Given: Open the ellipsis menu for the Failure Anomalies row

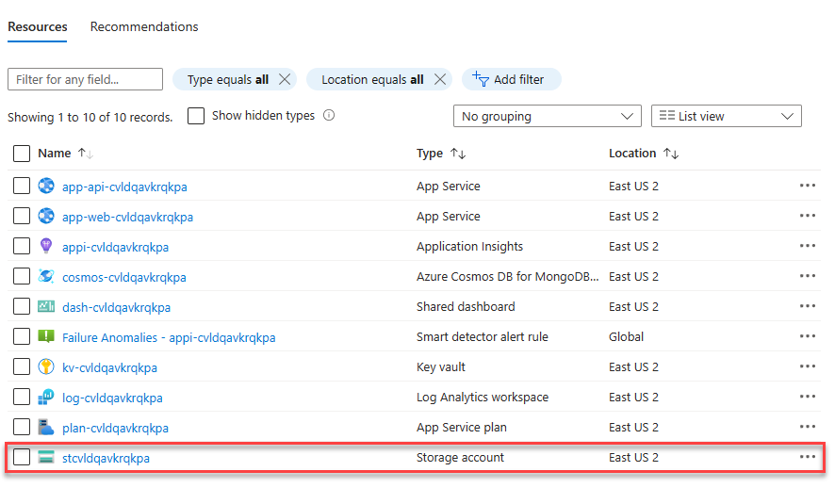Looking at the screenshot, I should click(x=808, y=336).
